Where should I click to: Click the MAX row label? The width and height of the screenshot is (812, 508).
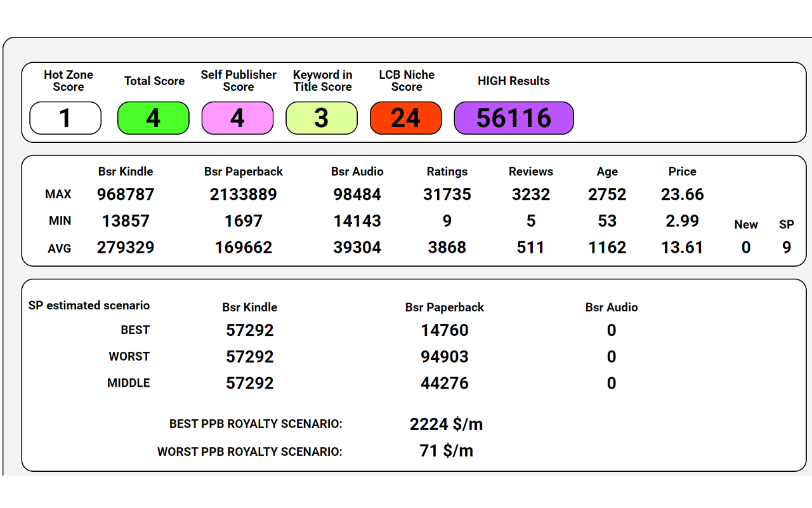(x=58, y=194)
